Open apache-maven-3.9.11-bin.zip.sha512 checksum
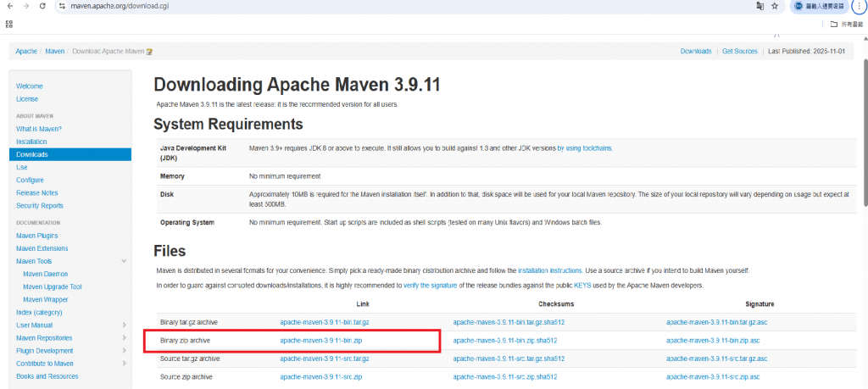This screenshot has width=868, height=389. tap(505, 341)
